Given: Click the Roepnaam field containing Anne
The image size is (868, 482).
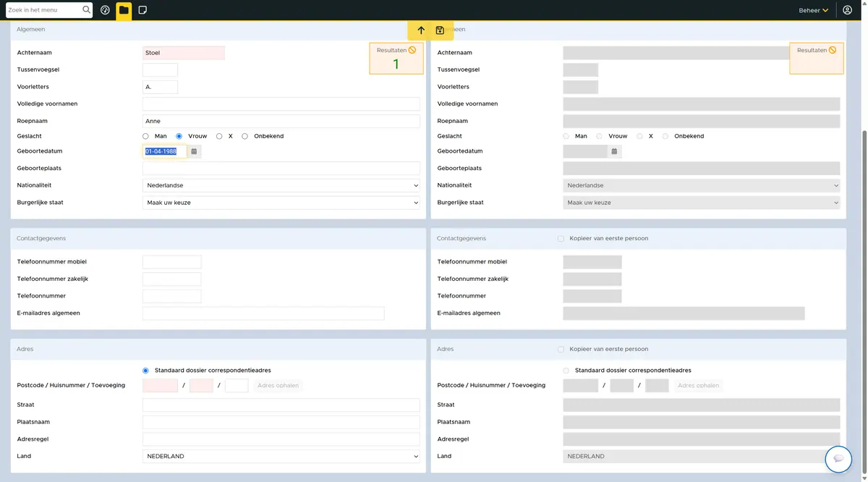Looking at the screenshot, I should (281, 121).
